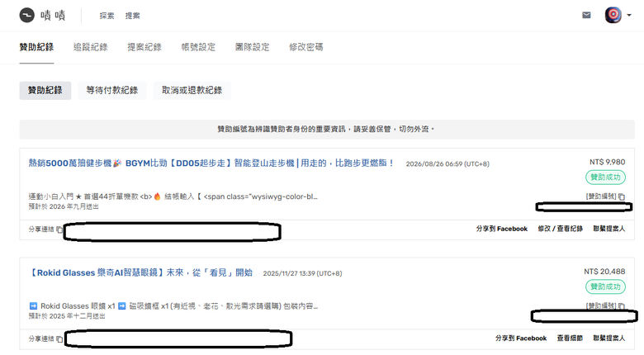Click the 運動小白入門 reward description text

173,196
